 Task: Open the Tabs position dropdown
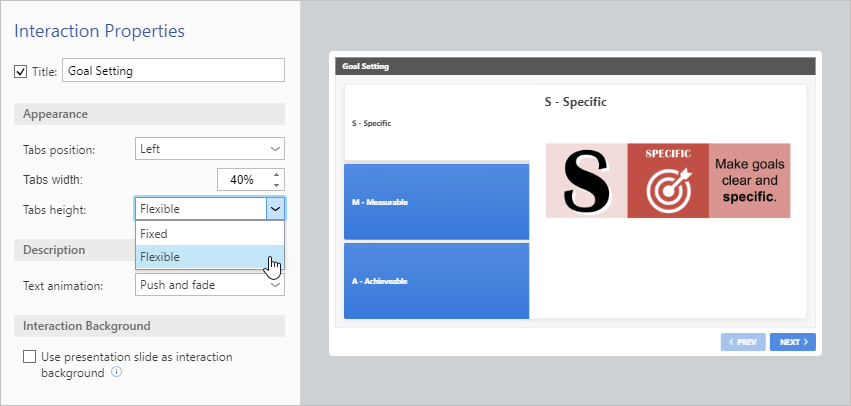(210, 149)
